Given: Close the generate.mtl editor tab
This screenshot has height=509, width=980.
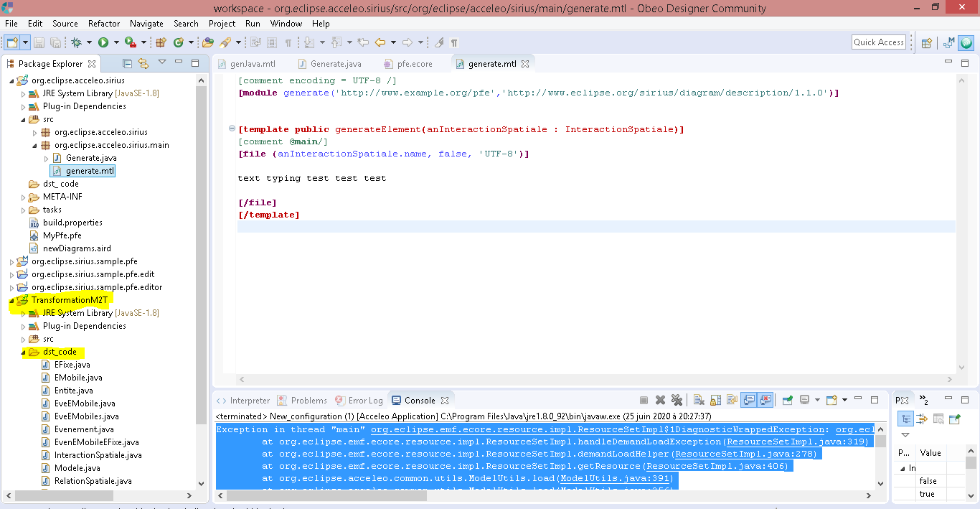Looking at the screenshot, I should pyautogui.click(x=525, y=64).
